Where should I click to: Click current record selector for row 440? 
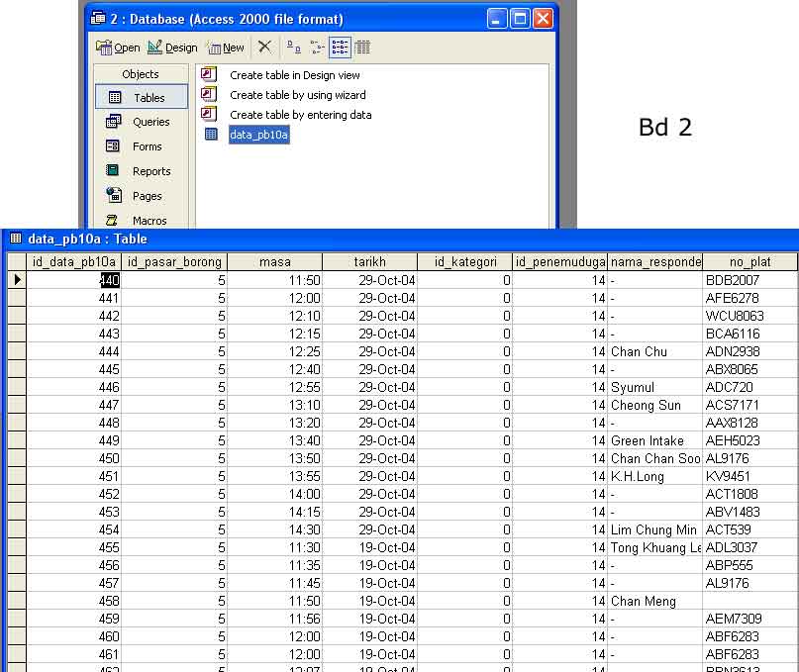(x=17, y=280)
